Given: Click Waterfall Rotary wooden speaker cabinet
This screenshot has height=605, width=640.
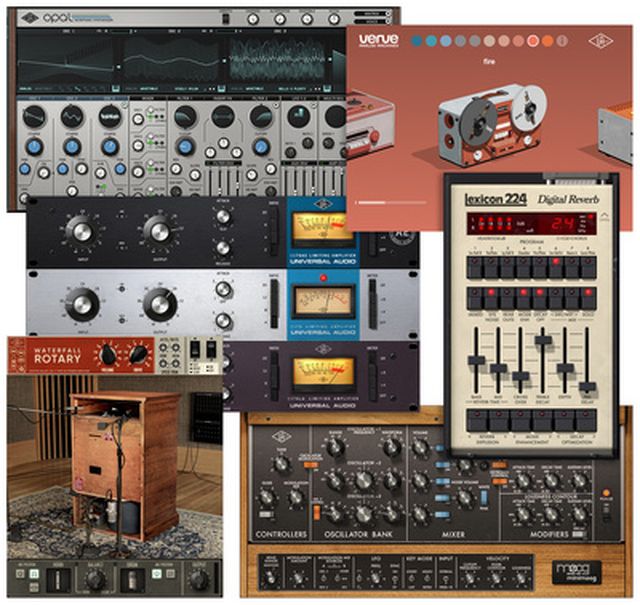Looking at the screenshot, I should coord(124,463).
